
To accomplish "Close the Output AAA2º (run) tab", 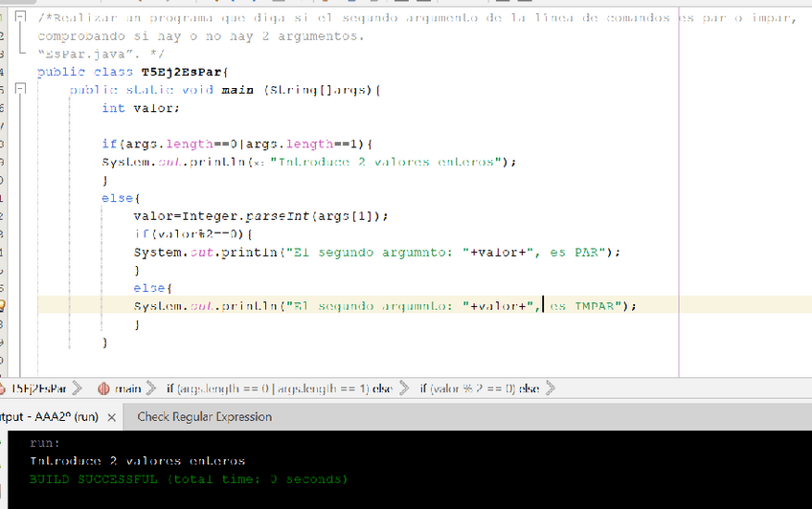I will coord(111,418).
